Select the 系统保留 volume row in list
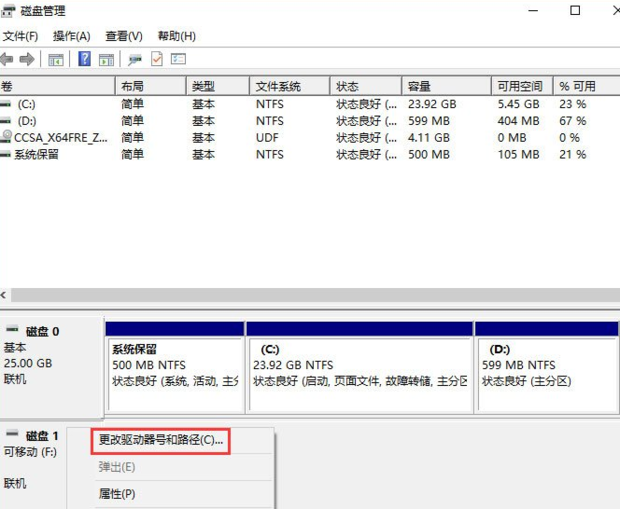 [310, 154]
